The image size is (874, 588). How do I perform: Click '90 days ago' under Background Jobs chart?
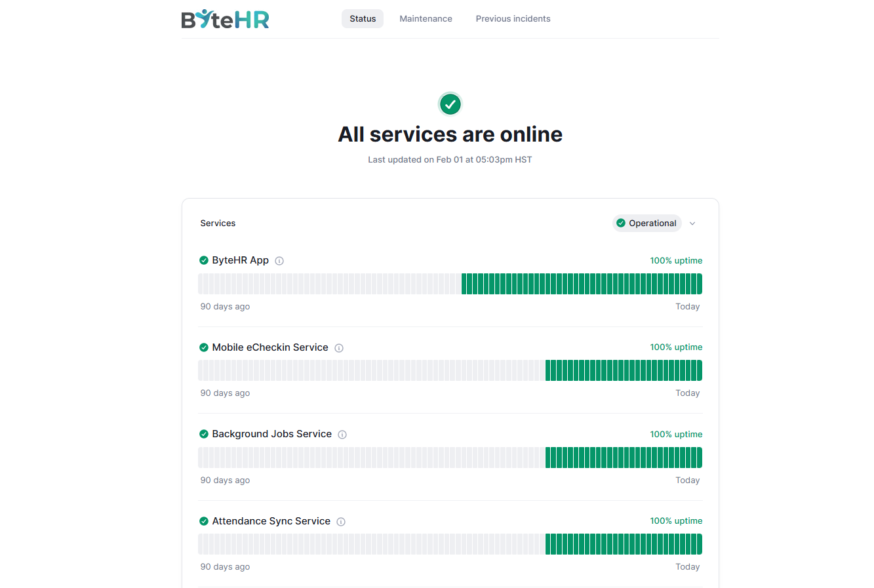coord(225,480)
